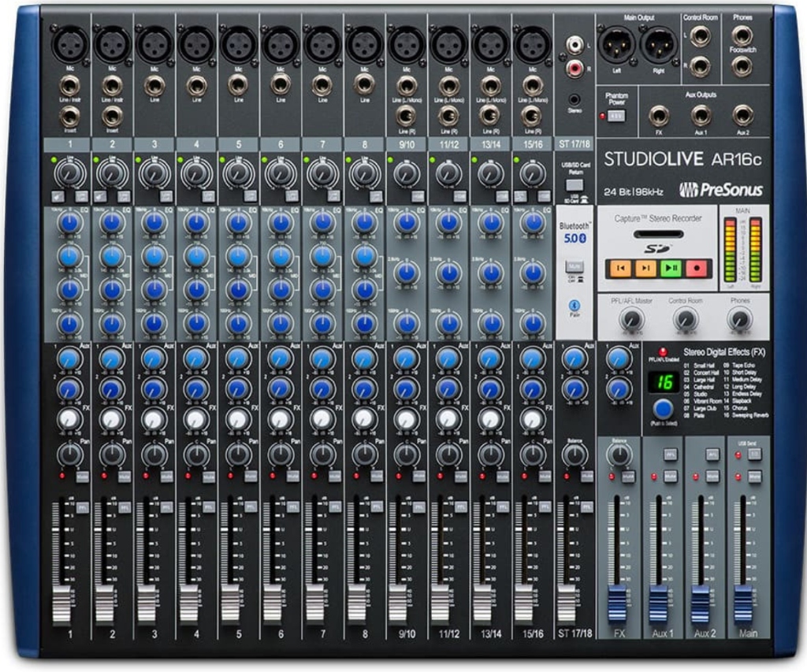Click the blue FX master fader

click(x=617, y=603)
